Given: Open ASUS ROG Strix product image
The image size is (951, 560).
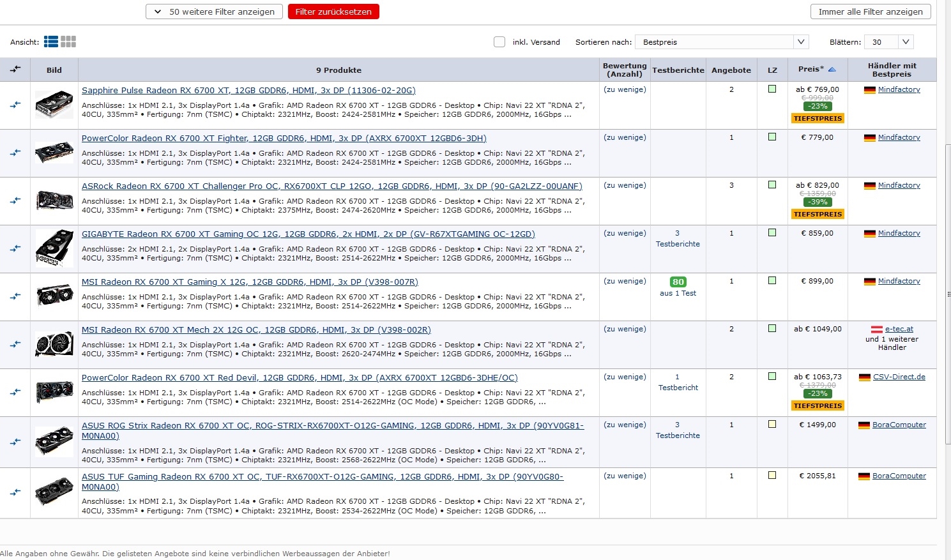Looking at the screenshot, I should (x=54, y=442).
